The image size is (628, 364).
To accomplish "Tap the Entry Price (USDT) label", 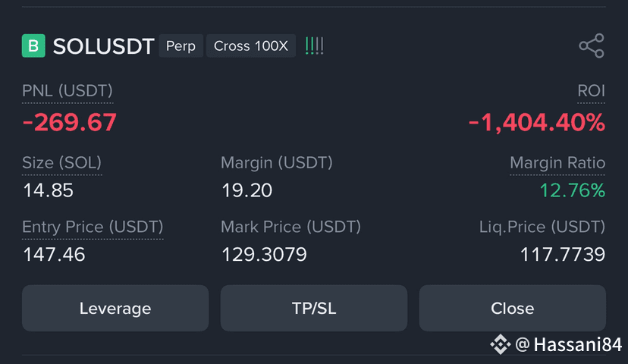I will tap(93, 227).
